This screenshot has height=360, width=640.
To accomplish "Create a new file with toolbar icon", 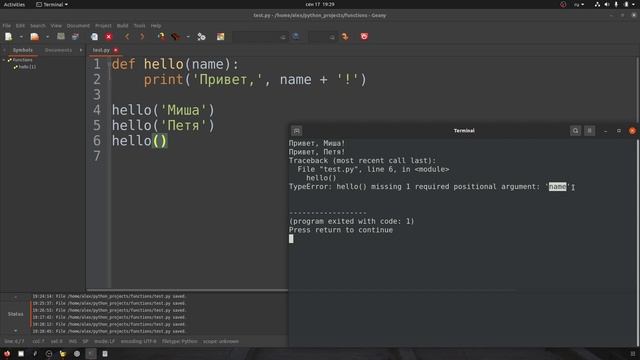I will pos(9,37).
